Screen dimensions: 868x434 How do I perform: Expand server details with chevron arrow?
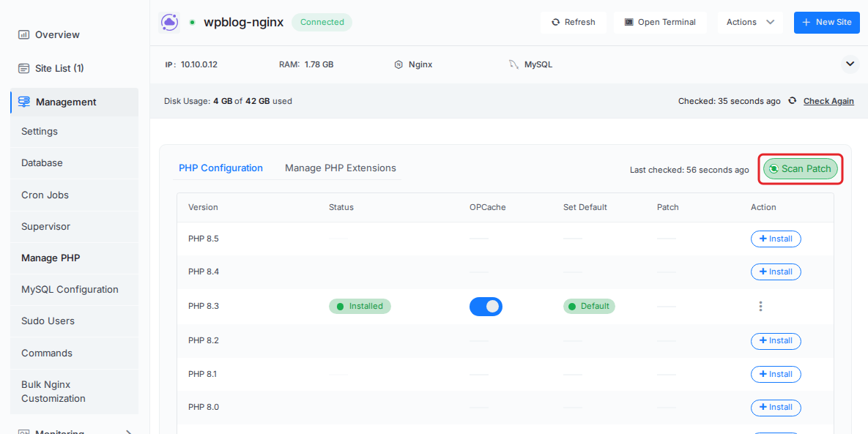tap(850, 64)
